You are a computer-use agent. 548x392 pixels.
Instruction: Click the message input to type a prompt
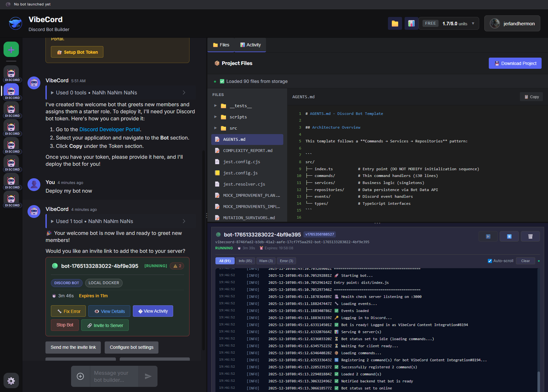(114, 376)
